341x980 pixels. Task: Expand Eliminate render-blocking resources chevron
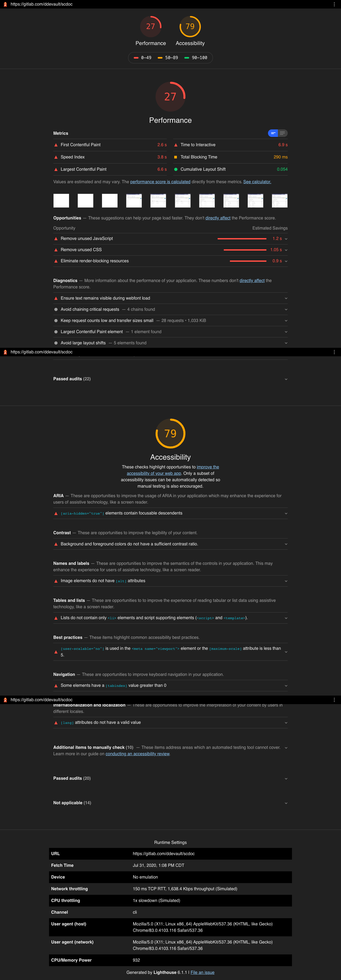pos(286,261)
